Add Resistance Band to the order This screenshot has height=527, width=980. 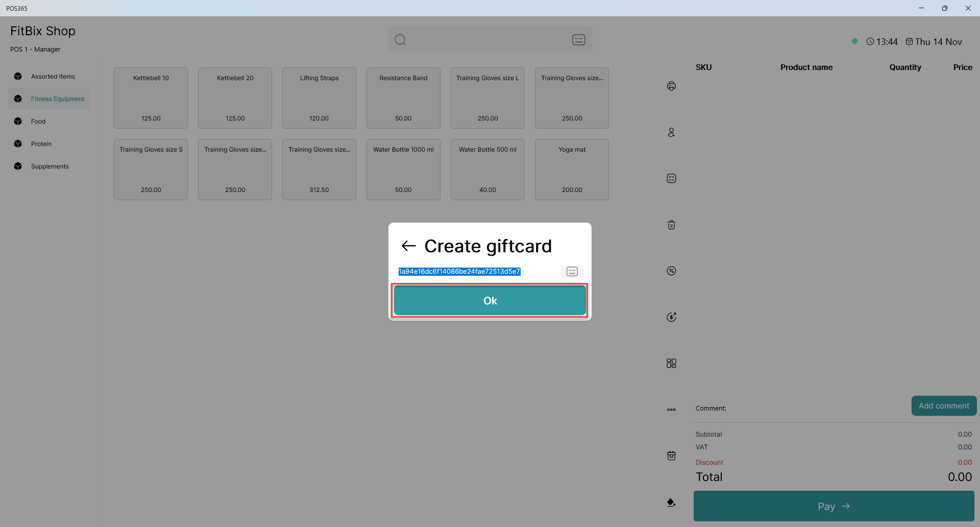point(403,98)
